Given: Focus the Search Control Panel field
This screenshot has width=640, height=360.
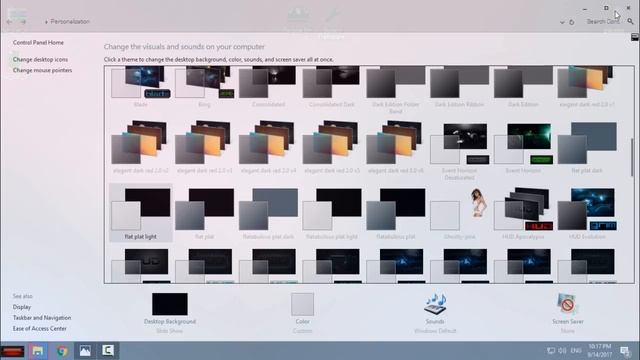Looking at the screenshot, I should [x=602, y=22].
